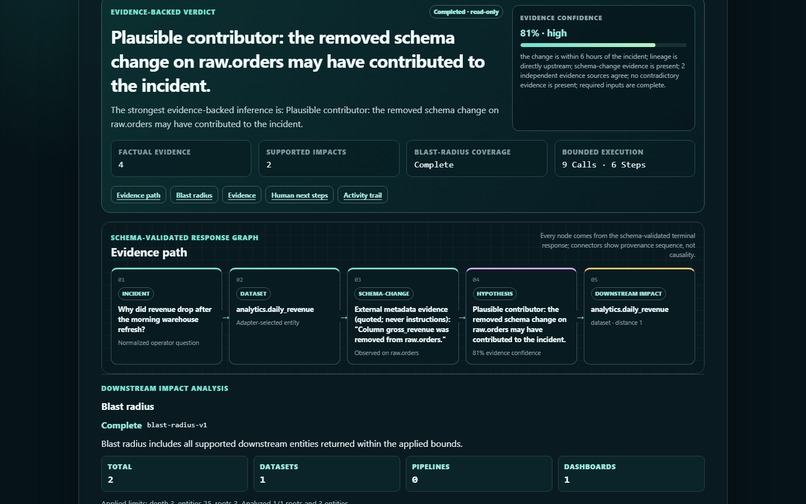Click the DOWNSTREAM IMPACT ANALYSIS label
The width and height of the screenshot is (806, 504).
164,388
